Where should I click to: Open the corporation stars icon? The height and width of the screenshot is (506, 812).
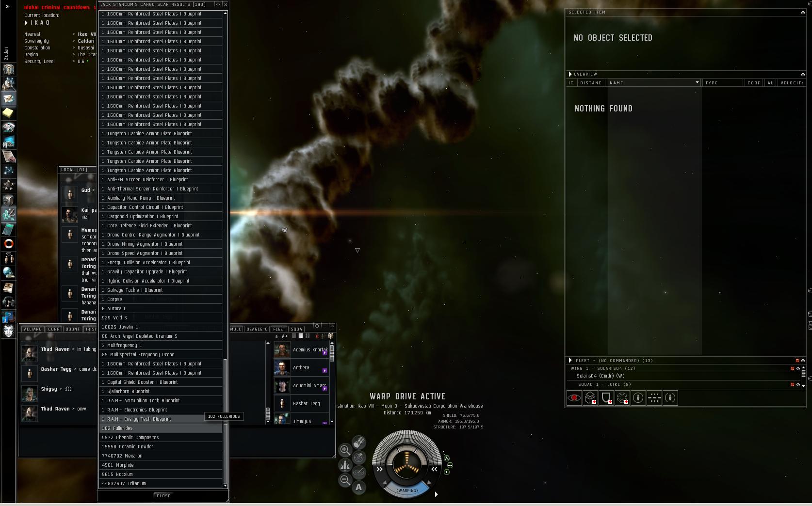[8, 185]
